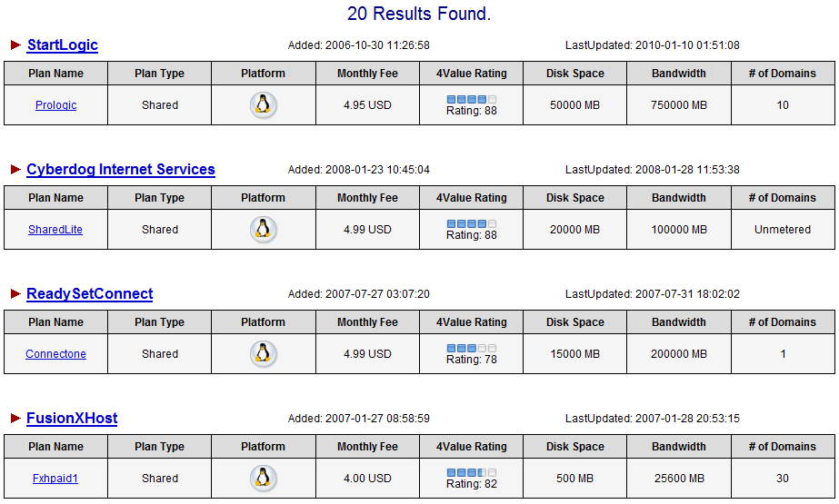Screen dimensions: 839x504
Task: Click the 20000 MB disk space cell
Action: point(574,230)
